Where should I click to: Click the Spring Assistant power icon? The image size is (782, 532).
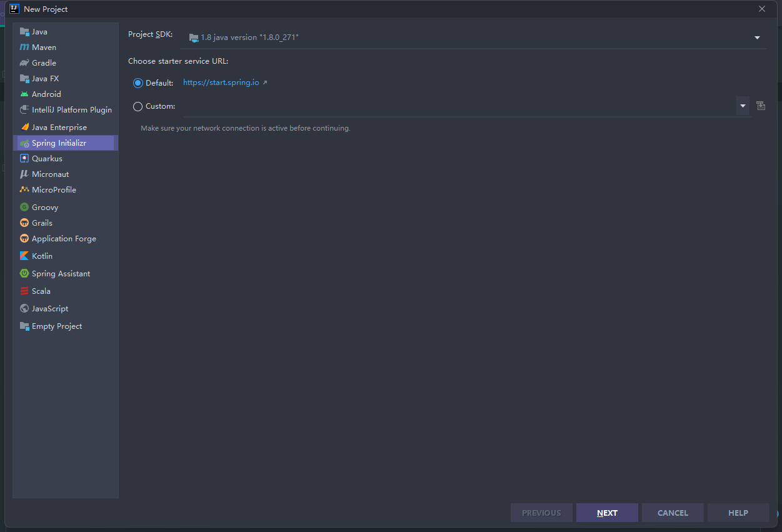(x=24, y=274)
